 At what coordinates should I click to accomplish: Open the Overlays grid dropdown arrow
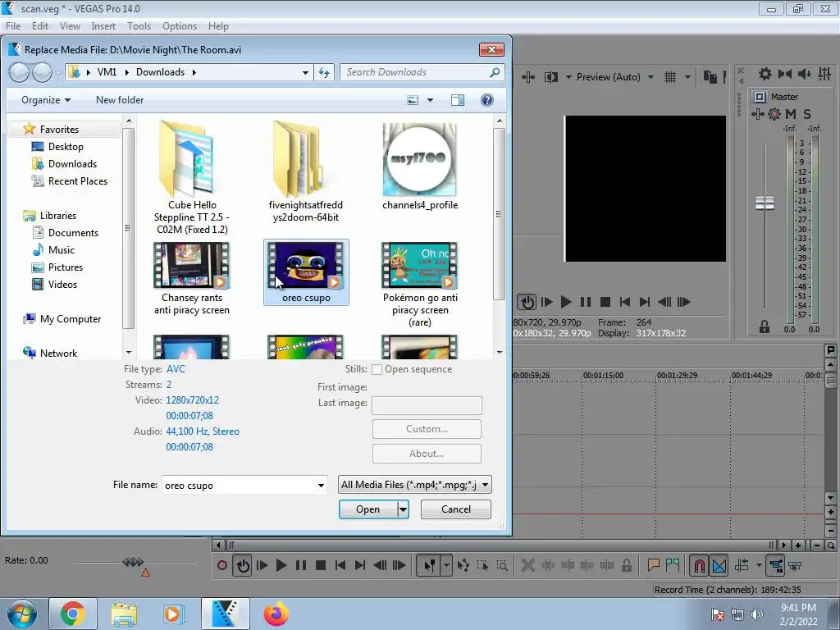click(x=687, y=77)
